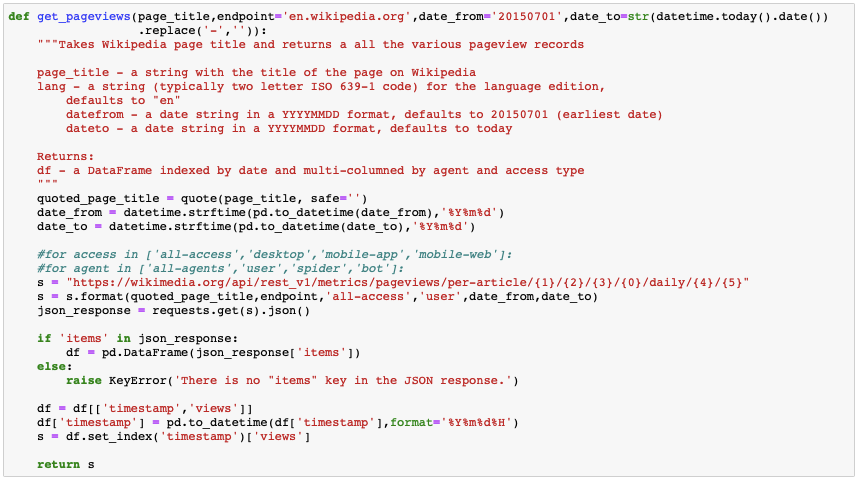Click the line "if 'items' in json_response:"
This screenshot has width=859, height=479.
point(138,339)
